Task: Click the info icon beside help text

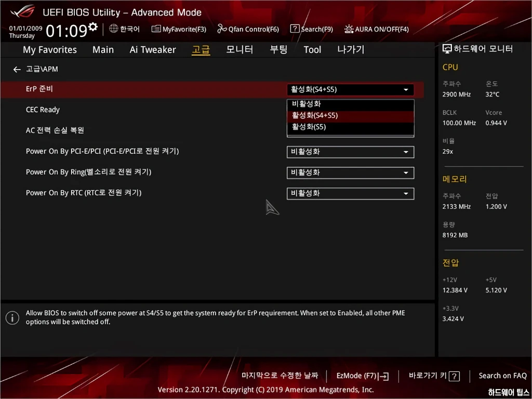Action: (x=12, y=318)
